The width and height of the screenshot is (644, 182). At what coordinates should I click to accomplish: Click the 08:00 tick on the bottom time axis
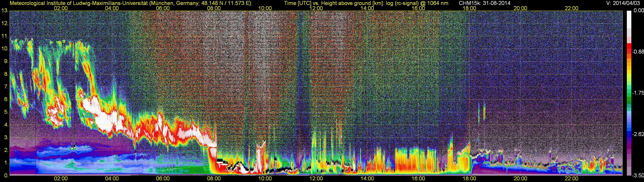coord(214,179)
